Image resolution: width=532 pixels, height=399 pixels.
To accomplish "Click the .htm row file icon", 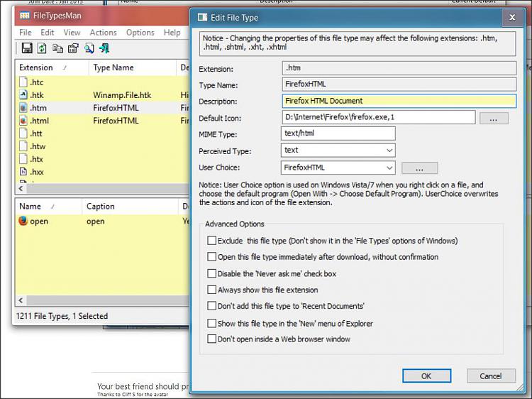I will pyautogui.click(x=23, y=108).
